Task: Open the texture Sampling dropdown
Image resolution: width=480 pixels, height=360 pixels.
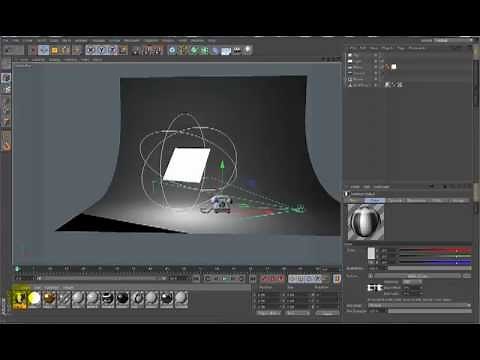Action: coord(412,282)
